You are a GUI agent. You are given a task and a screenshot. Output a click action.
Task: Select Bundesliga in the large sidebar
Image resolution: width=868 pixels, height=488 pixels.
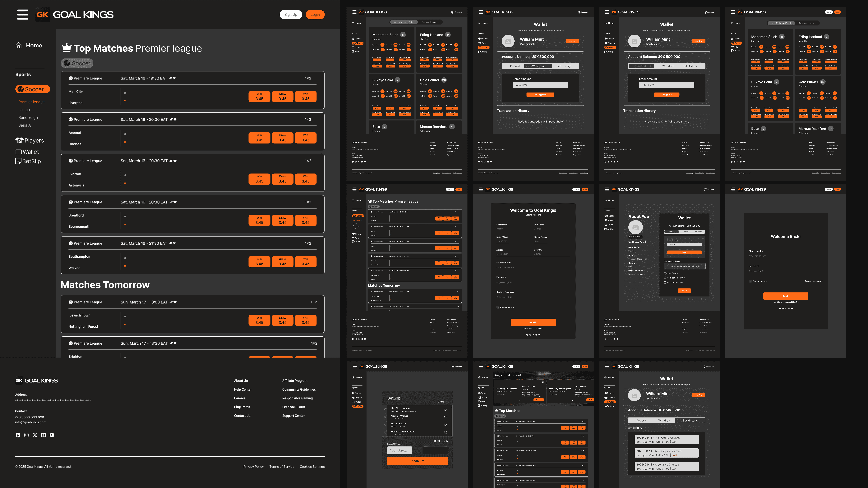pos(28,118)
